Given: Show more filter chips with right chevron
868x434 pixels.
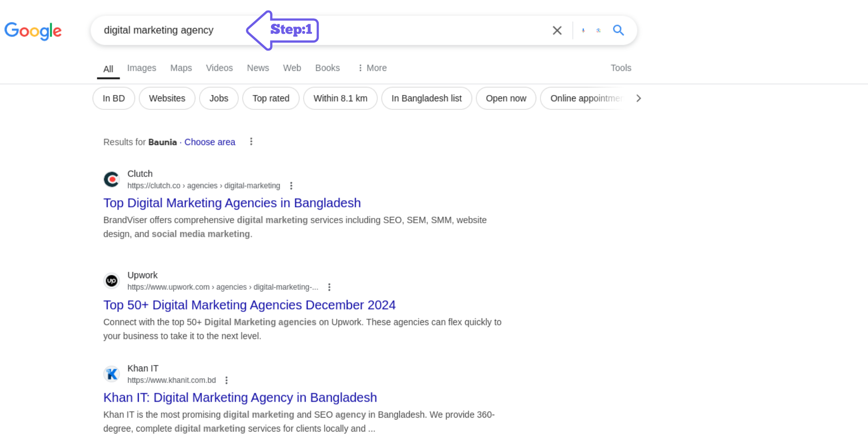Looking at the screenshot, I should tap(638, 98).
